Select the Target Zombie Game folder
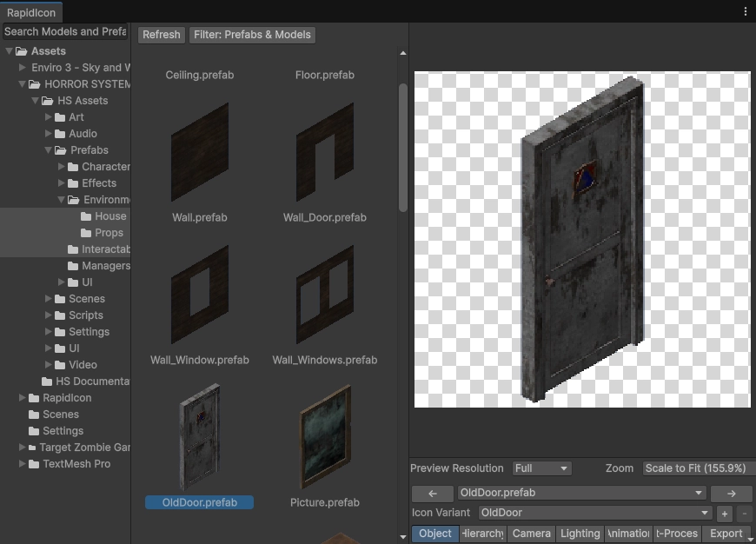 pyautogui.click(x=85, y=448)
